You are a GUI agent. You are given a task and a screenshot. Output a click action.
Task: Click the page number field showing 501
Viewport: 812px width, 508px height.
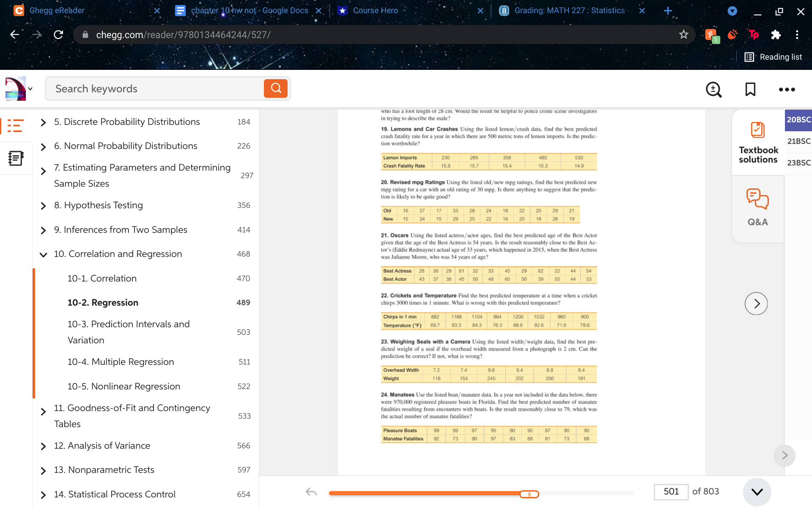click(672, 491)
